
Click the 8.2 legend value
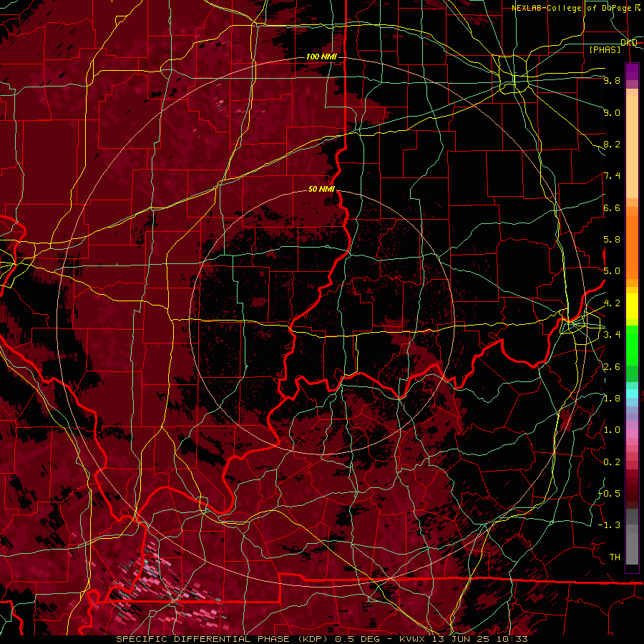pos(612,144)
